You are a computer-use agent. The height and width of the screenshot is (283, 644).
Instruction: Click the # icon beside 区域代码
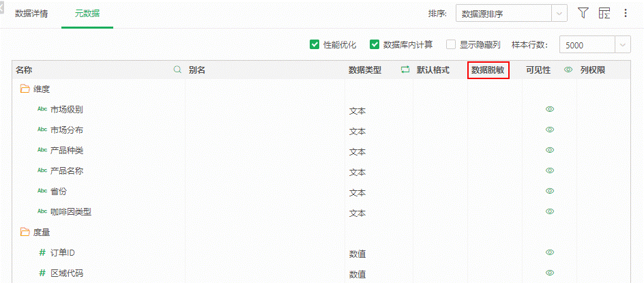coord(42,273)
